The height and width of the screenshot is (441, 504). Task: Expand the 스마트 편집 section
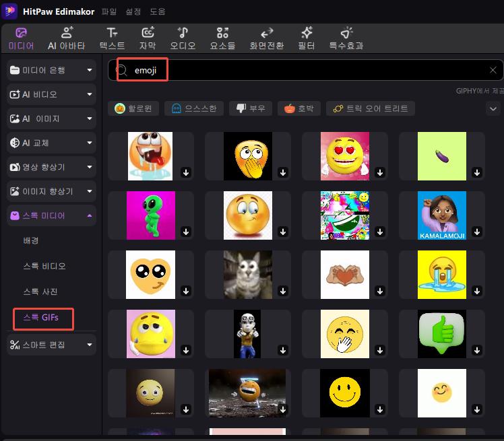[51, 345]
